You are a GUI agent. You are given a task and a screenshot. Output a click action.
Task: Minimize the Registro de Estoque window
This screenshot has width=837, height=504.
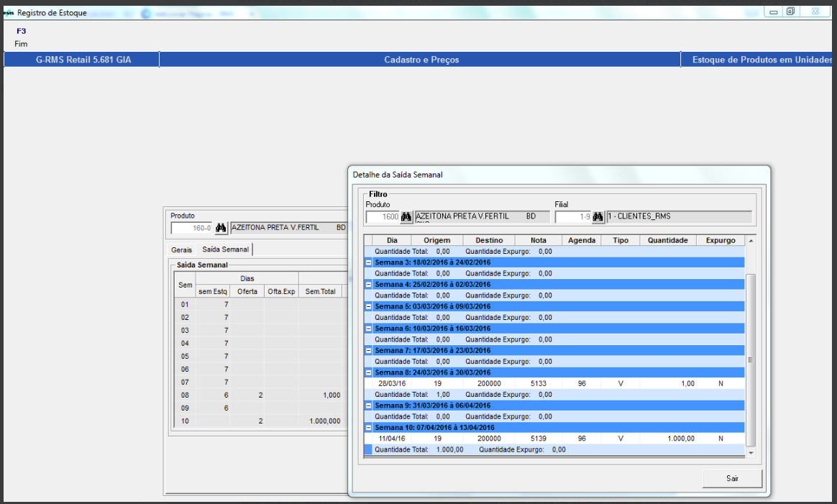click(773, 12)
